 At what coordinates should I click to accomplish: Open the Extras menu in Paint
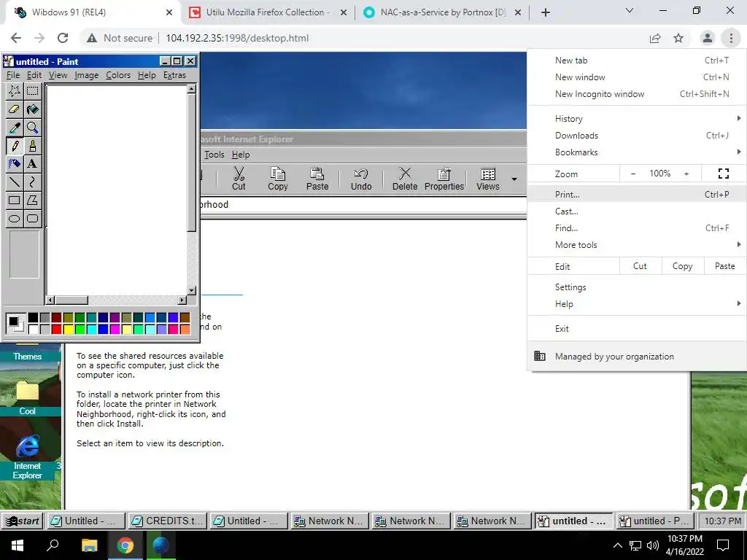point(174,75)
